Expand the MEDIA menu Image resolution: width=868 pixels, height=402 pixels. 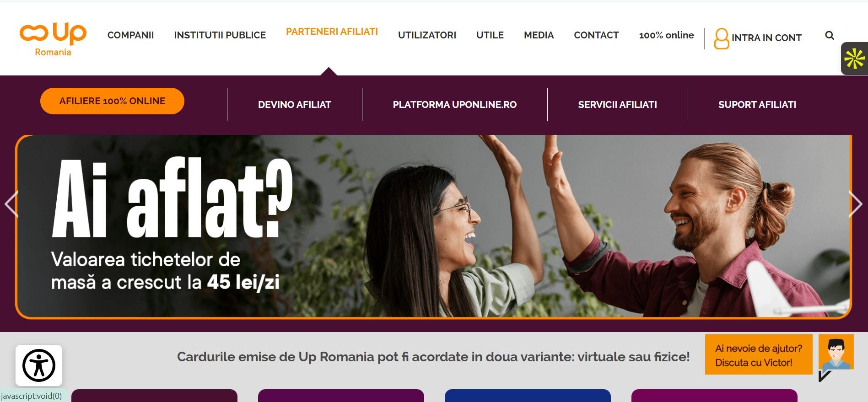point(539,35)
